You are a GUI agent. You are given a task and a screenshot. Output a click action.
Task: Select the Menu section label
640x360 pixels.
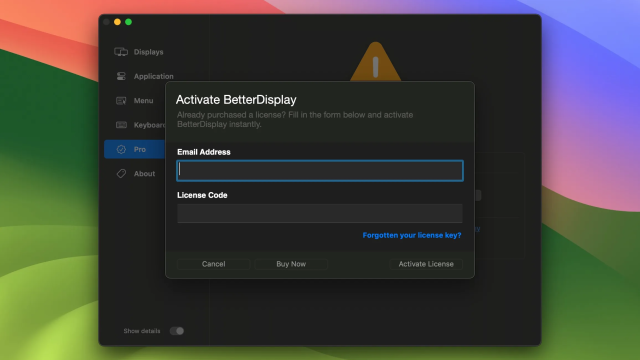pos(144,100)
